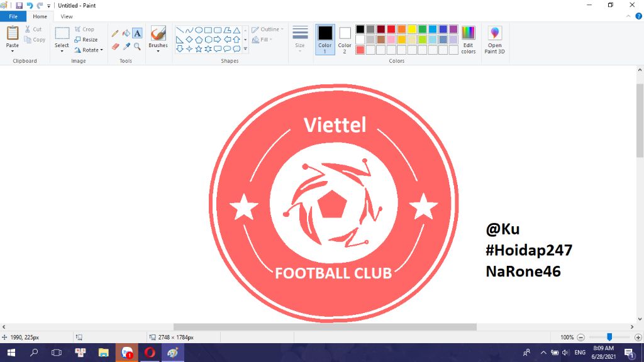The height and width of the screenshot is (362, 644).
Task: Choose the Diamond shape
Action: pyautogui.click(x=189, y=40)
